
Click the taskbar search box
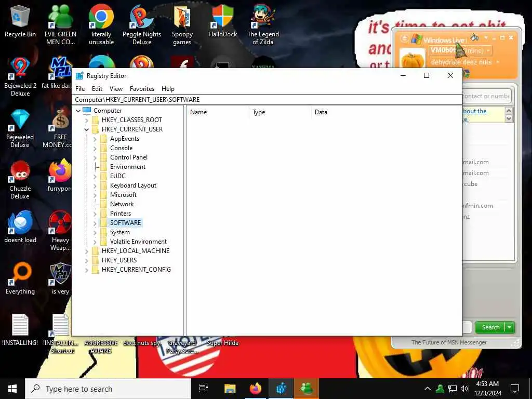pyautogui.click(x=108, y=389)
